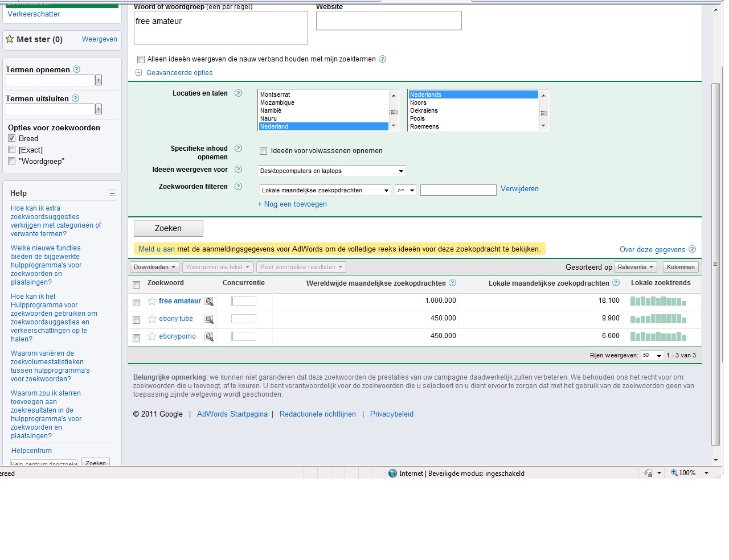
Task: Open help icon after nauw verband checkbox text
Action: pyautogui.click(x=383, y=59)
